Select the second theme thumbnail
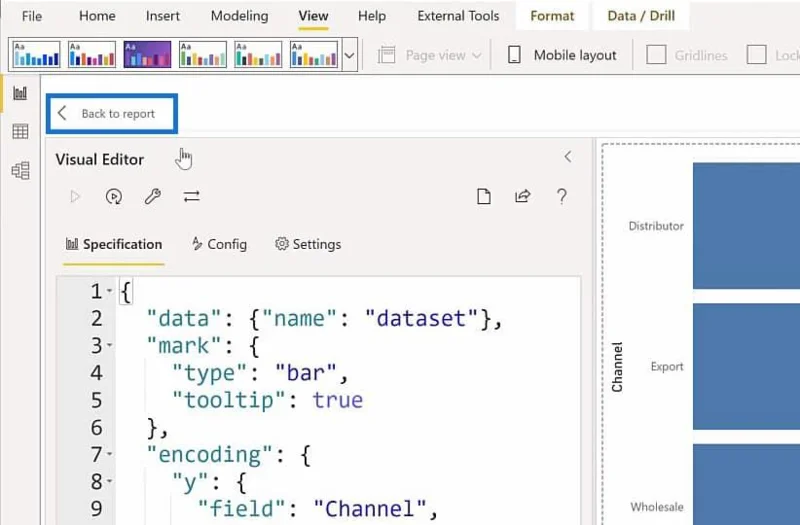The image size is (800, 525). pos(92,55)
